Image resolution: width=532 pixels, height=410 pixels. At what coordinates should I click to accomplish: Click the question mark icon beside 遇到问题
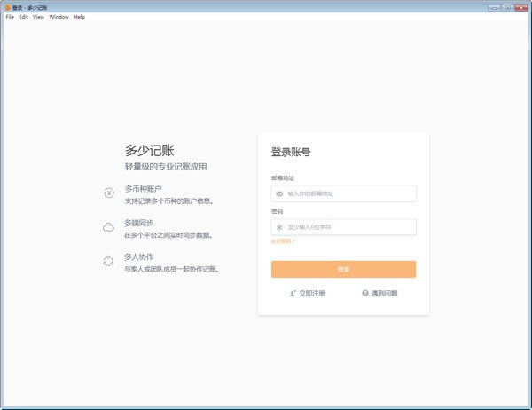[364, 293]
